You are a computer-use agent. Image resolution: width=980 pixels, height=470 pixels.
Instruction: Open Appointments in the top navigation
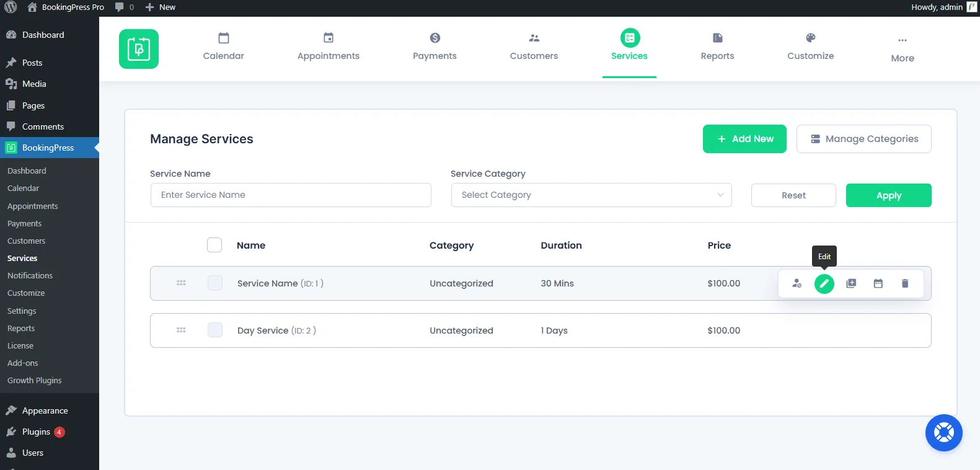[329, 47]
